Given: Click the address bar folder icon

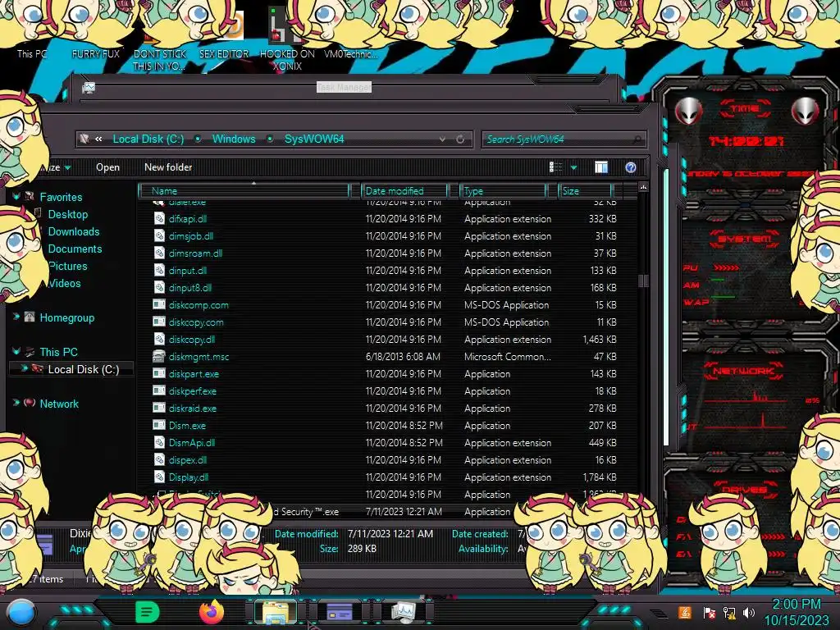Looking at the screenshot, I should click(x=84, y=139).
